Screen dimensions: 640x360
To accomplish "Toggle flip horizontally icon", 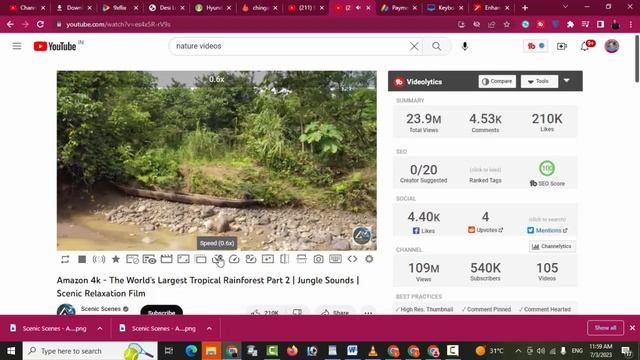I will click(285, 259).
